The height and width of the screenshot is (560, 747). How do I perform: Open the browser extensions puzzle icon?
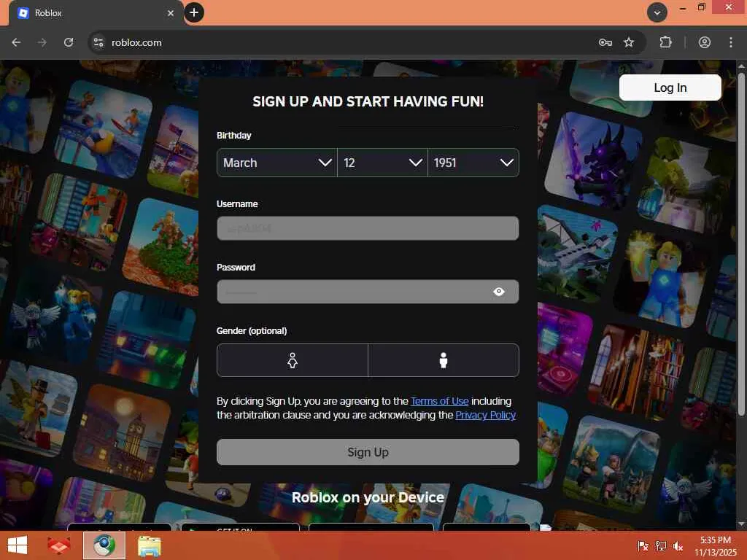665,42
